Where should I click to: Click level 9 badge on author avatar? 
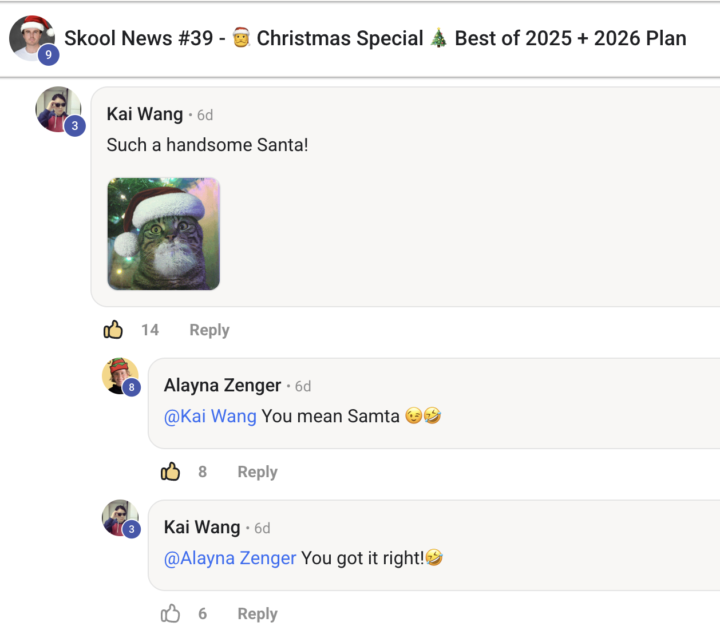(x=47, y=55)
